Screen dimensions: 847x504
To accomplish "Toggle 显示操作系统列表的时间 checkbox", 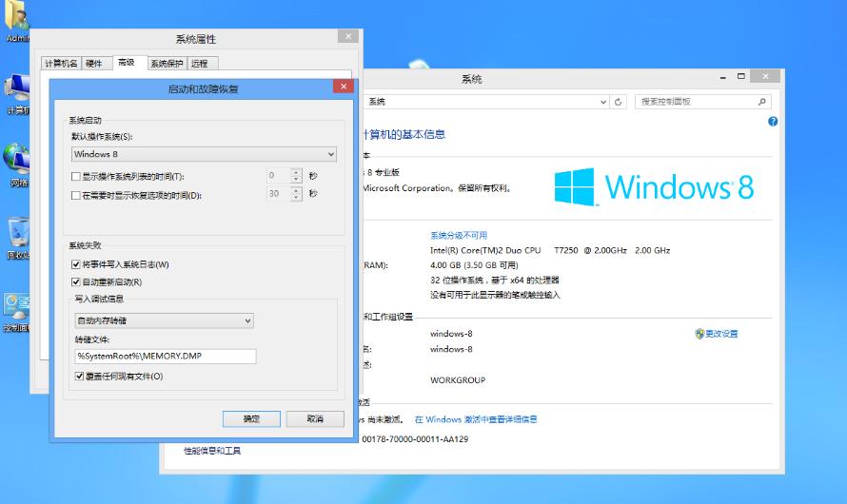I will 76,177.
